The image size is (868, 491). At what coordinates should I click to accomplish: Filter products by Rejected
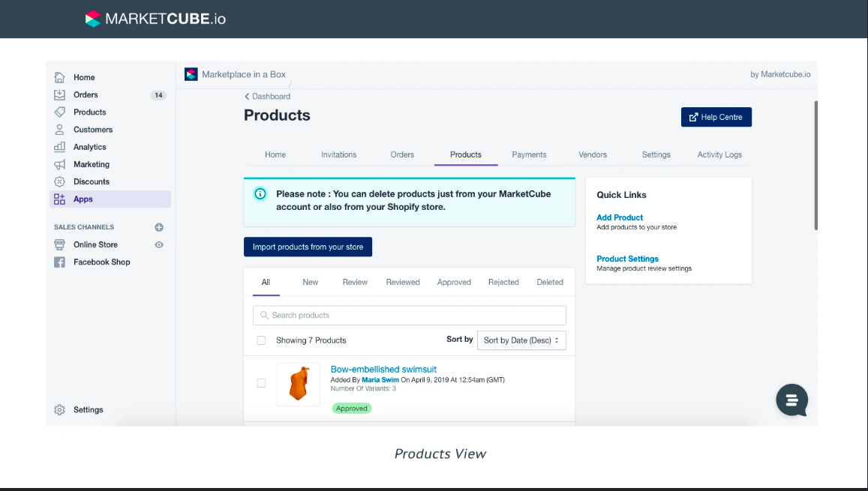click(503, 282)
